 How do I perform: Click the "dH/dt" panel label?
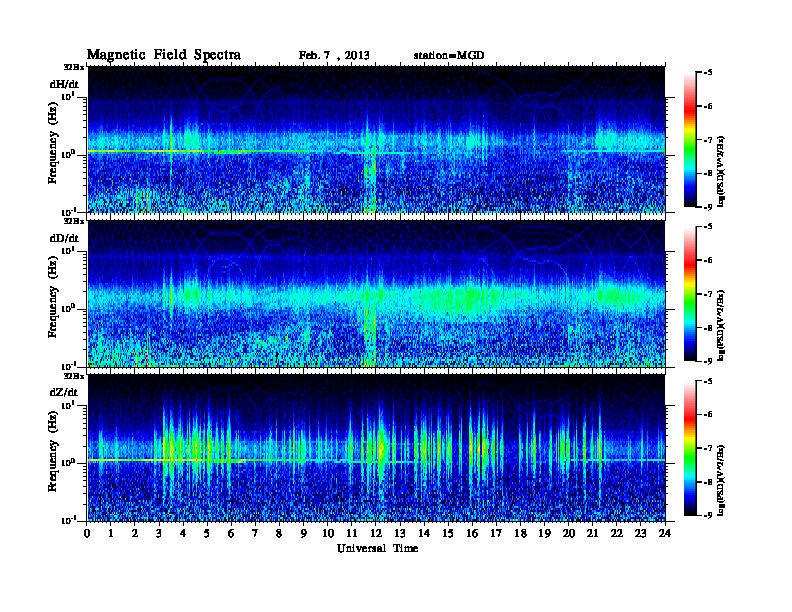point(64,84)
